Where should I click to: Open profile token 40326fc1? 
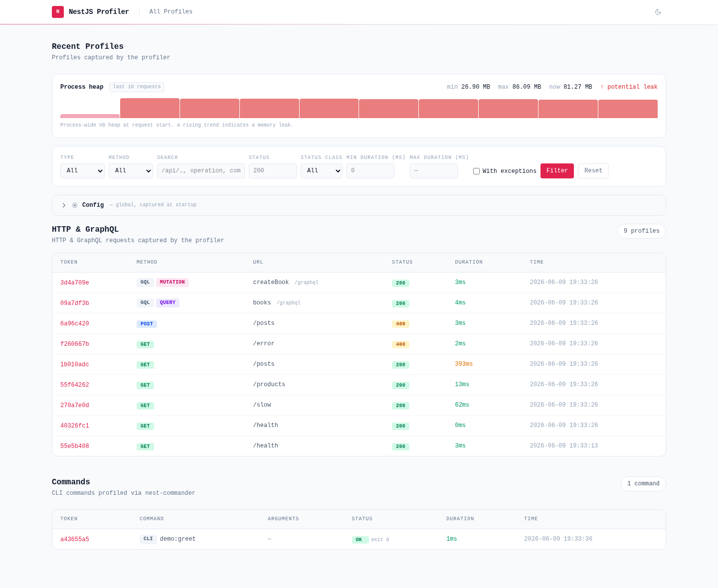(75, 426)
